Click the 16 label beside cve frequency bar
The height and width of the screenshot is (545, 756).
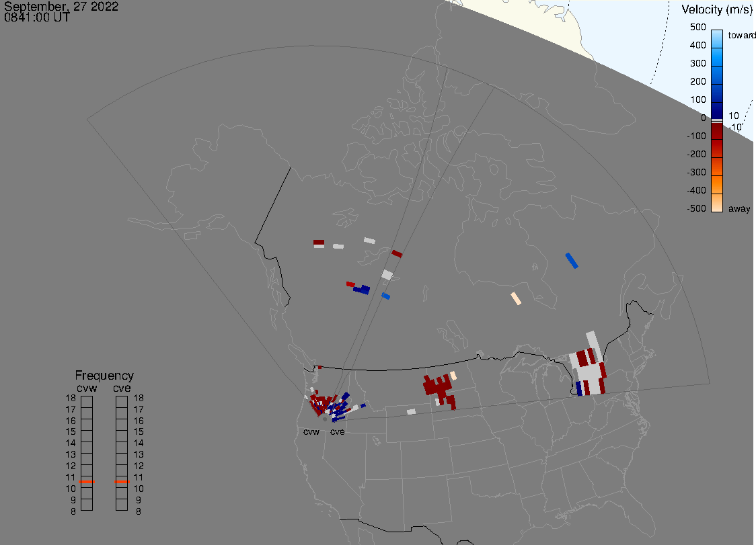coord(139,421)
